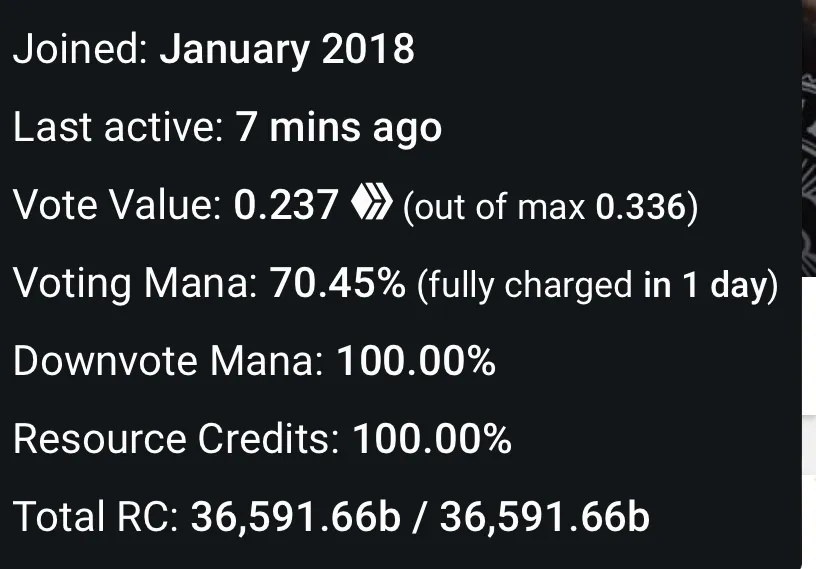Image resolution: width=816 pixels, height=569 pixels.
Task: Select the second 36,591.66b maximum RC value
Action: point(544,517)
